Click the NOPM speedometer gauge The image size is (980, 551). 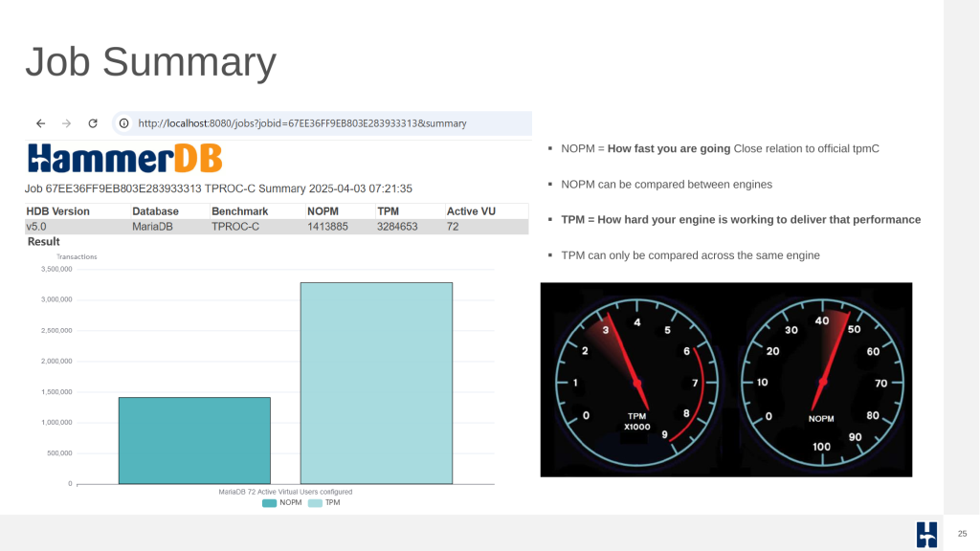tap(822, 383)
